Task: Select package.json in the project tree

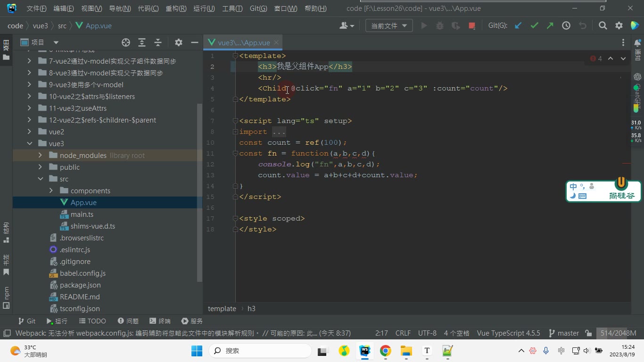Action: 80,285
